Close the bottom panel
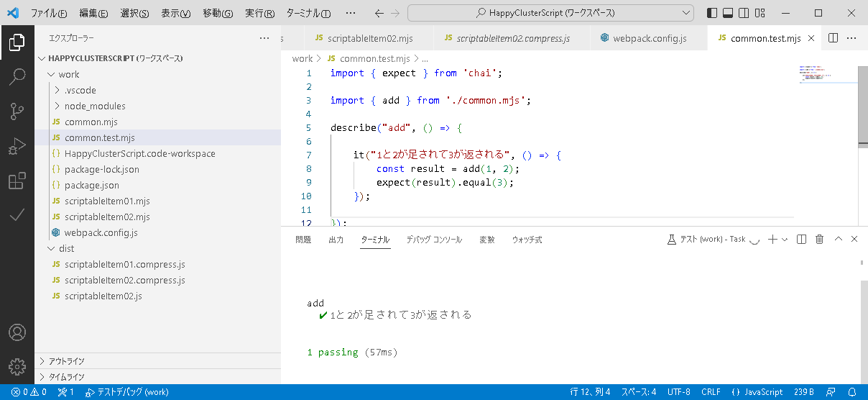 click(854, 240)
